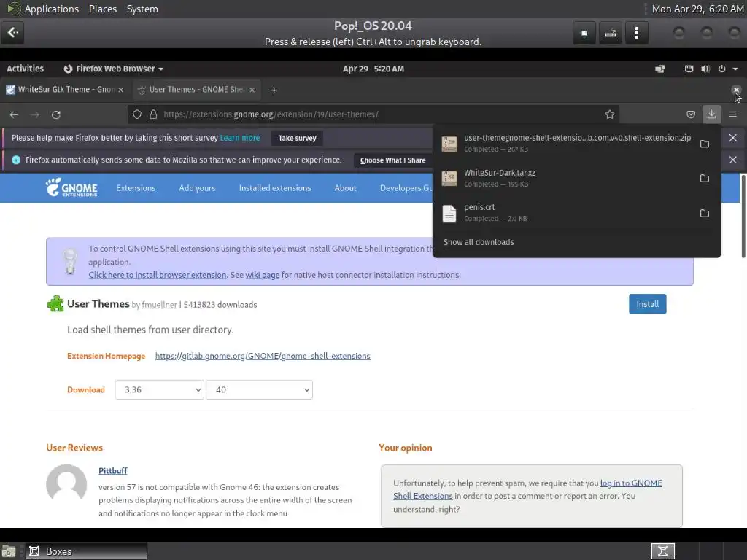Close the User Themes tab
Image resolution: width=747 pixels, height=560 pixels.
252,90
